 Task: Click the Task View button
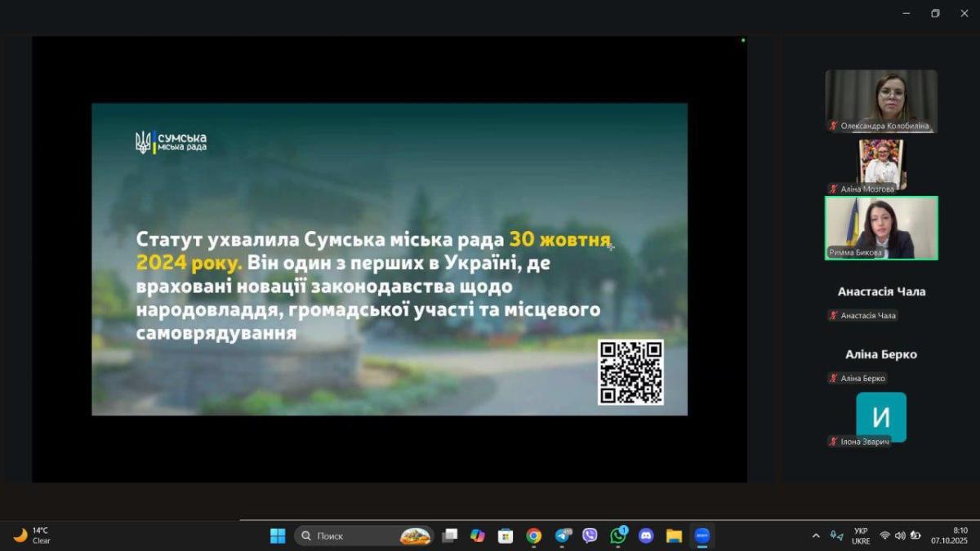449,535
